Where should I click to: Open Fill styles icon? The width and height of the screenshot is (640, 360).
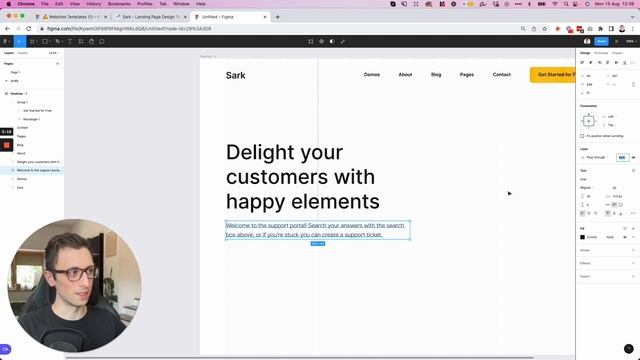[x=624, y=229]
